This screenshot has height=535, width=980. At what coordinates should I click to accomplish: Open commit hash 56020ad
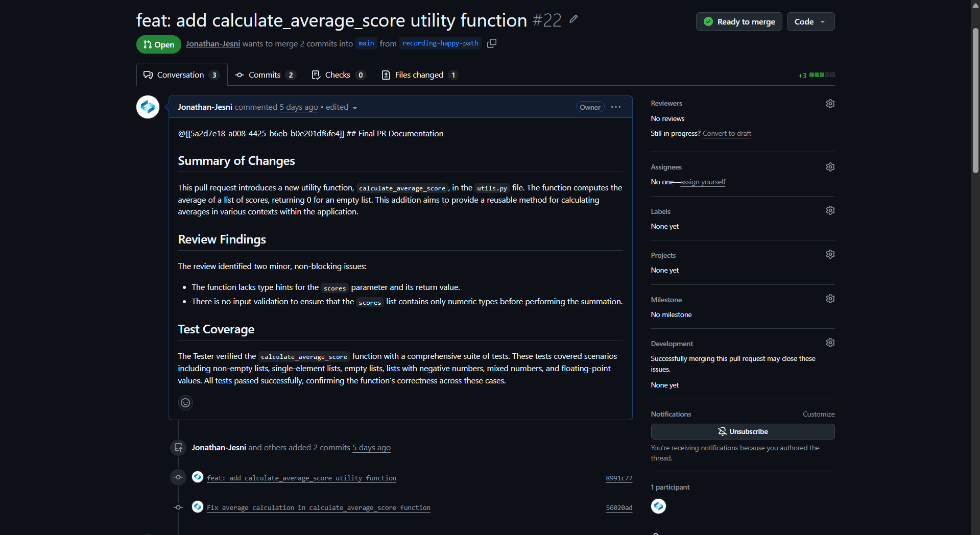[x=619, y=507]
